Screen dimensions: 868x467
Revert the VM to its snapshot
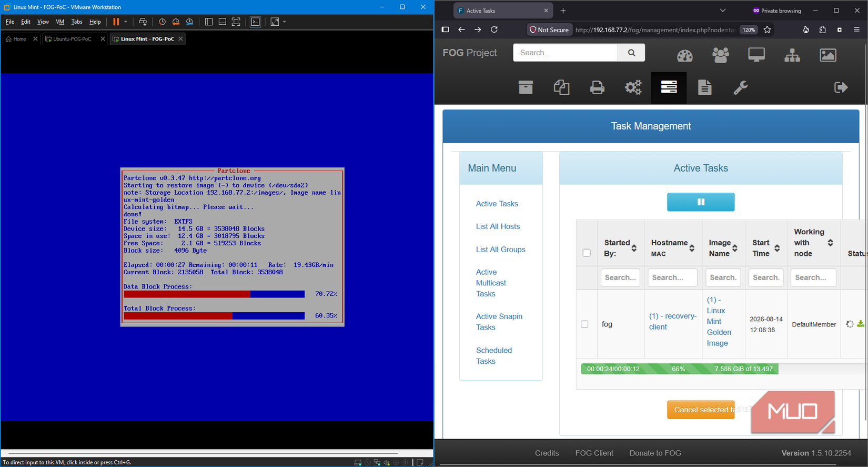176,22
